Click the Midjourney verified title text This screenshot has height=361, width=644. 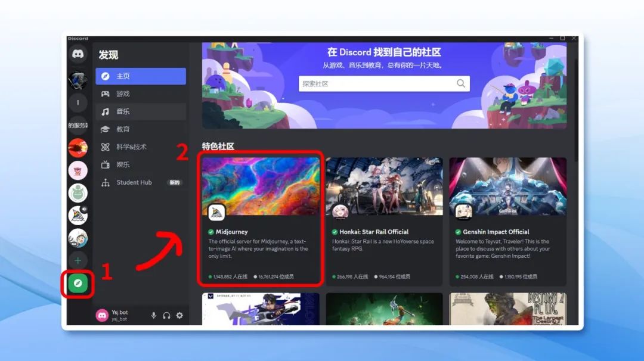(x=231, y=232)
